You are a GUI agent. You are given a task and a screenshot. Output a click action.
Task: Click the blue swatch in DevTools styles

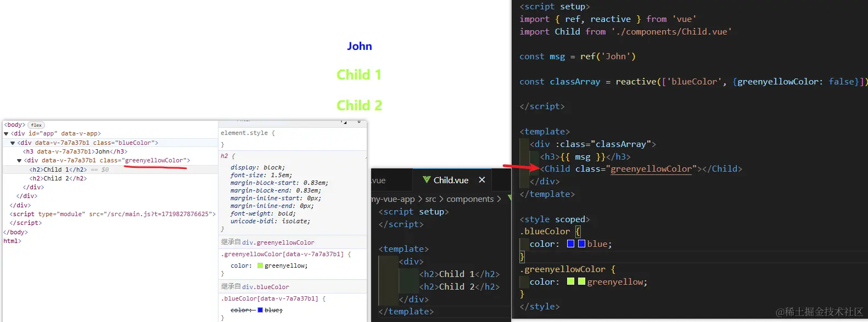point(260,310)
